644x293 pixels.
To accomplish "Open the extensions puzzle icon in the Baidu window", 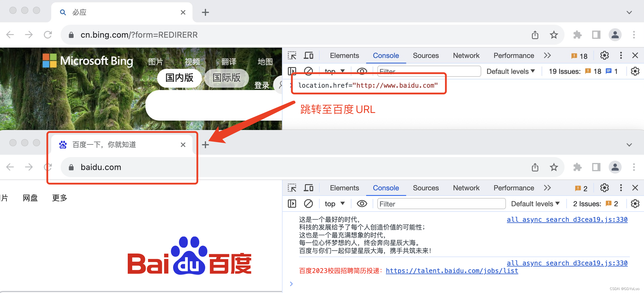I will (577, 167).
